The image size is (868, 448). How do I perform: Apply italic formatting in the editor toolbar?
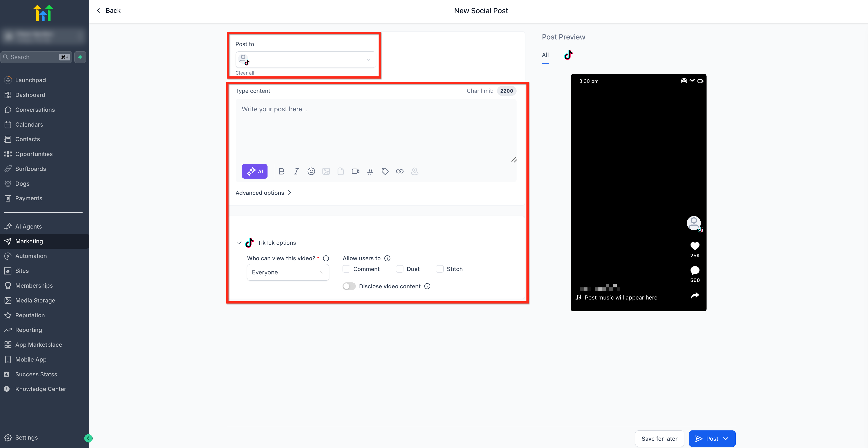296,171
